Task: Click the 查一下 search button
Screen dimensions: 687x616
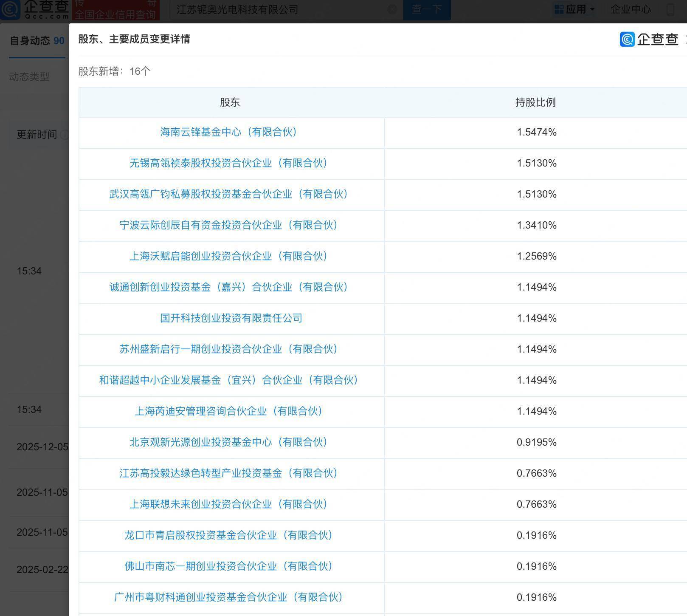Action: coord(427,9)
